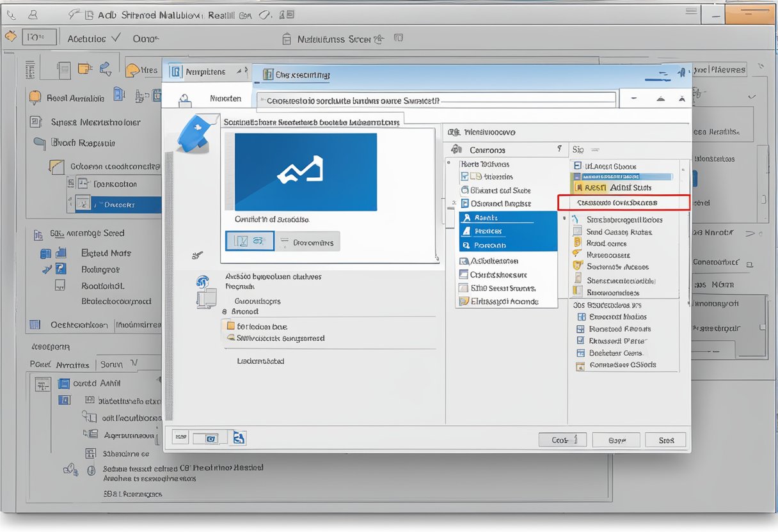Open the Shared Exit Slides category icon
The width and height of the screenshot is (778, 532).
(x=465, y=190)
